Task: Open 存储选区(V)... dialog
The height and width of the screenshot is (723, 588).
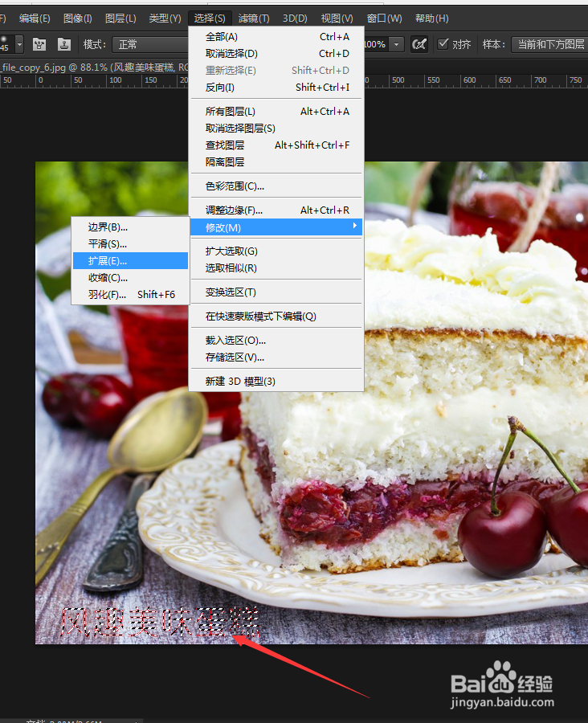Action: click(276, 357)
